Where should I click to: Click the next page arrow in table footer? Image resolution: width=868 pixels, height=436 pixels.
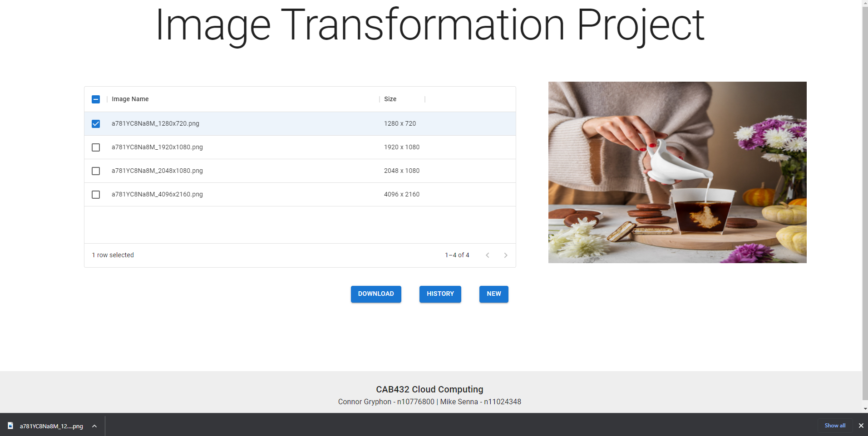tap(505, 255)
